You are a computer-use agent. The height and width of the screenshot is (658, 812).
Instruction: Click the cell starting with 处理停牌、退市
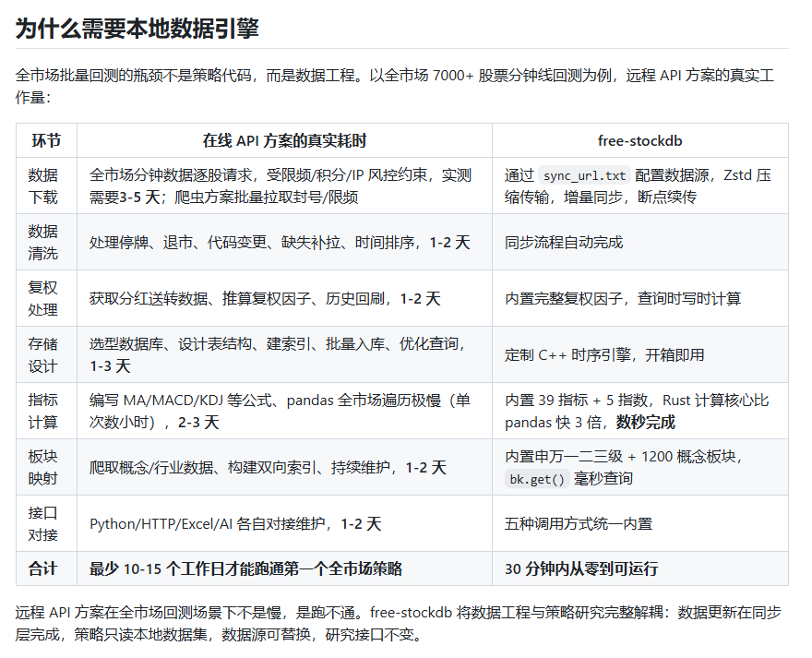[x=284, y=242]
